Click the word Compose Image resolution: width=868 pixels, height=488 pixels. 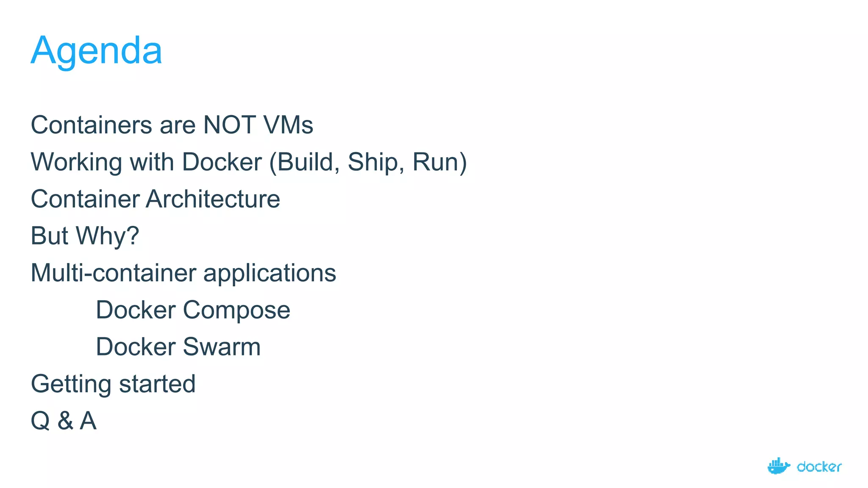point(236,310)
